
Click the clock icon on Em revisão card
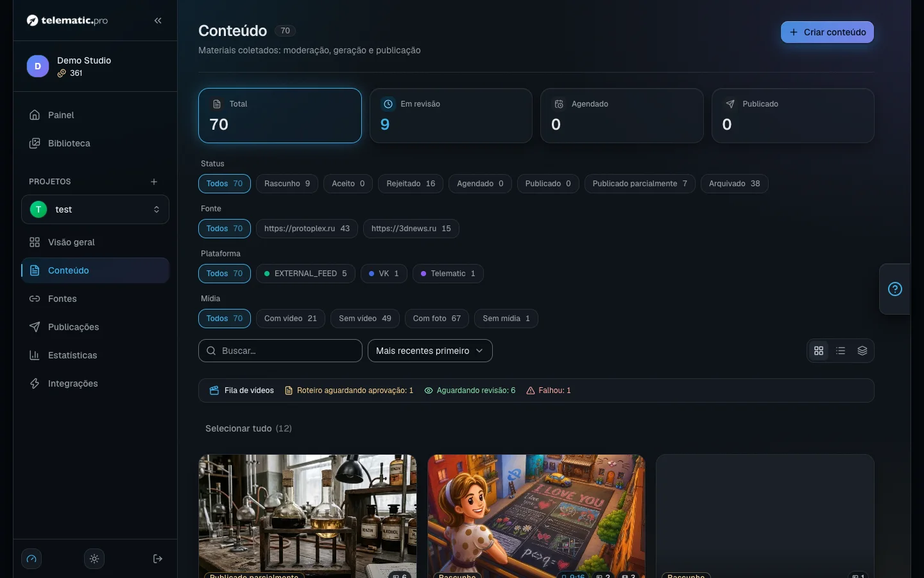(388, 104)
